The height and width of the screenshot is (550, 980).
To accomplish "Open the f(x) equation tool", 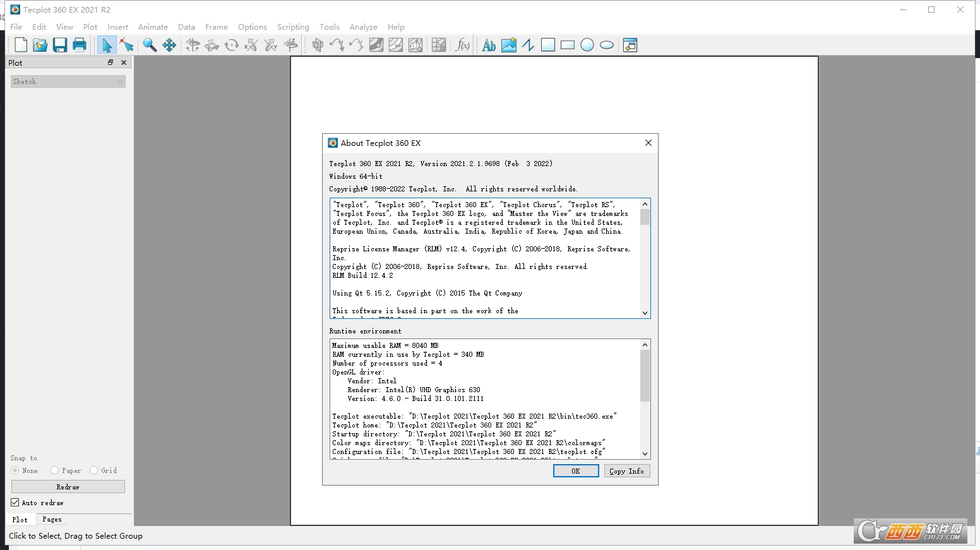I will (463, 45).
